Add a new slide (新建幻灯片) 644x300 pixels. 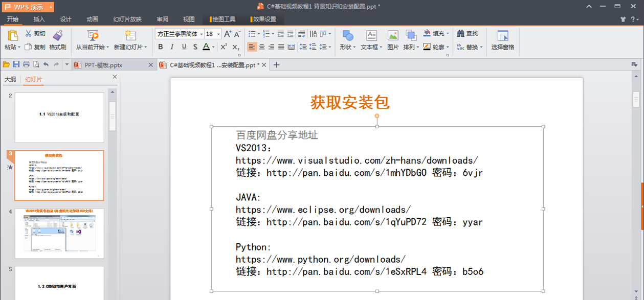pyautogui.click(x=130, y=40)
